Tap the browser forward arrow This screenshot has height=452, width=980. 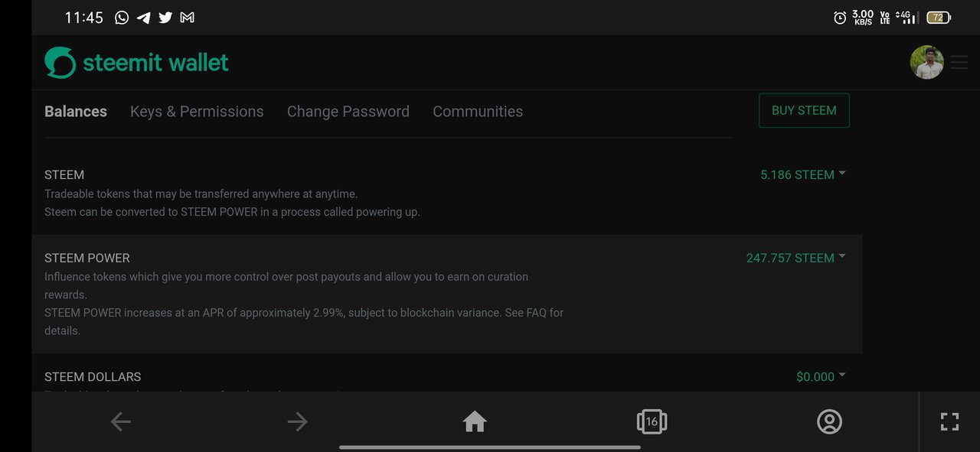297,421
